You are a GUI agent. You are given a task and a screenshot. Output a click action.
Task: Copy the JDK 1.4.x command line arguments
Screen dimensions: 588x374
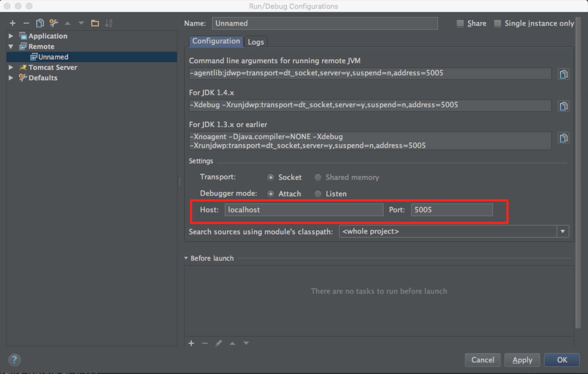(563, 106)
